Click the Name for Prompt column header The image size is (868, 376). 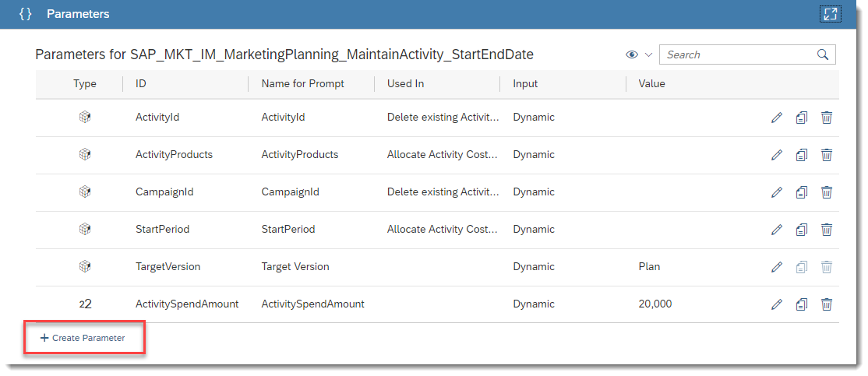[303, 83]
